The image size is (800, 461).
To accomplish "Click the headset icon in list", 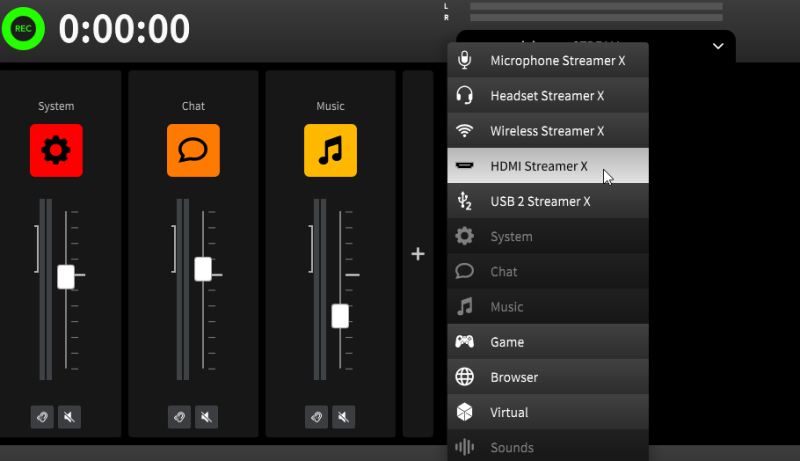I will (x=464, y=95).
